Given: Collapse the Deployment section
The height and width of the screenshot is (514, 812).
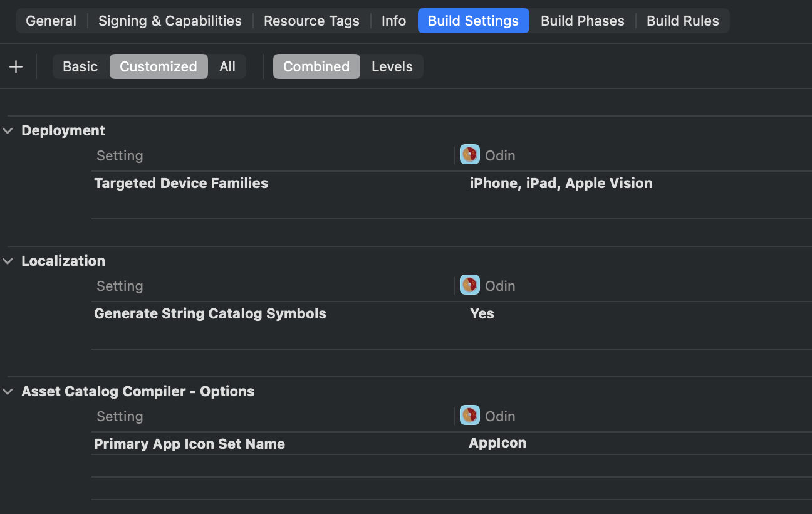Looking at the screenshot, I should [x=8, y=130].
